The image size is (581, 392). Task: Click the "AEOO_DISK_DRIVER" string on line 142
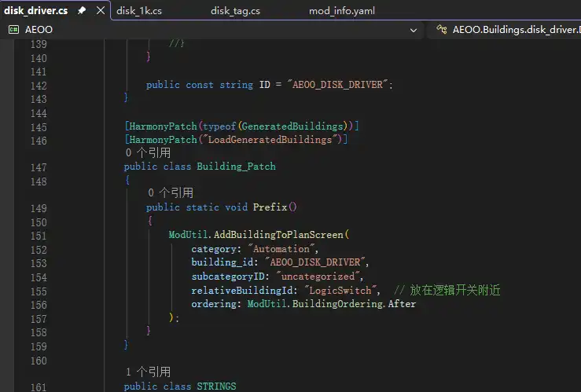point(337,85)
